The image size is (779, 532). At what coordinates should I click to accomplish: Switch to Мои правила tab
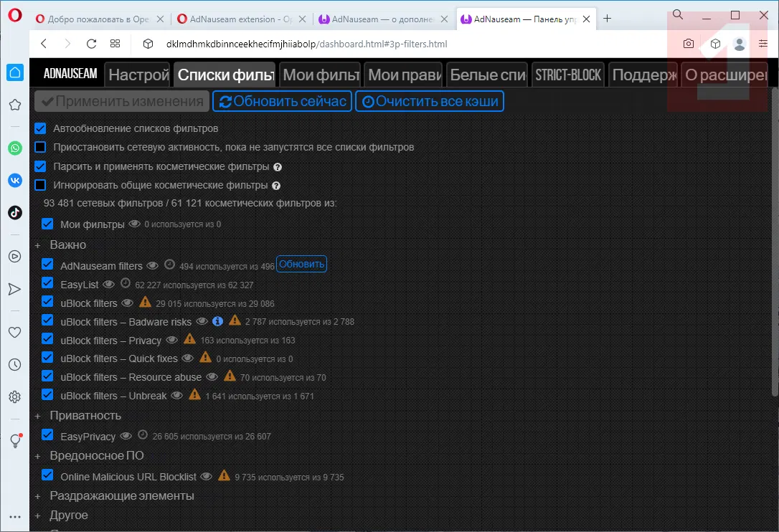pos(403,75)
